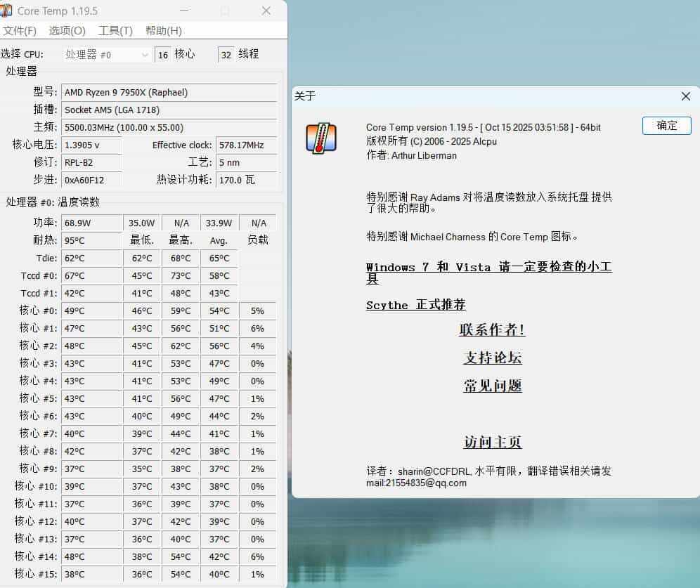Open the Scythe 正式推荐 link

coord(415,305)
